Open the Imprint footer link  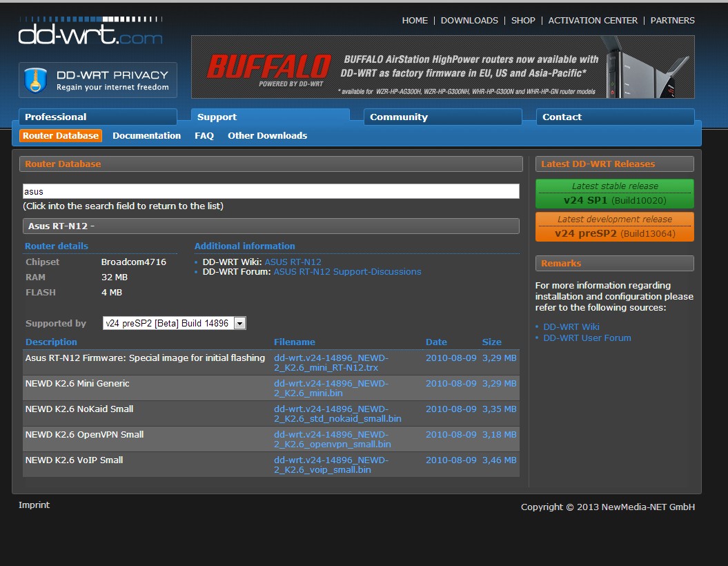pyautogui.click(x=34, y=505)
